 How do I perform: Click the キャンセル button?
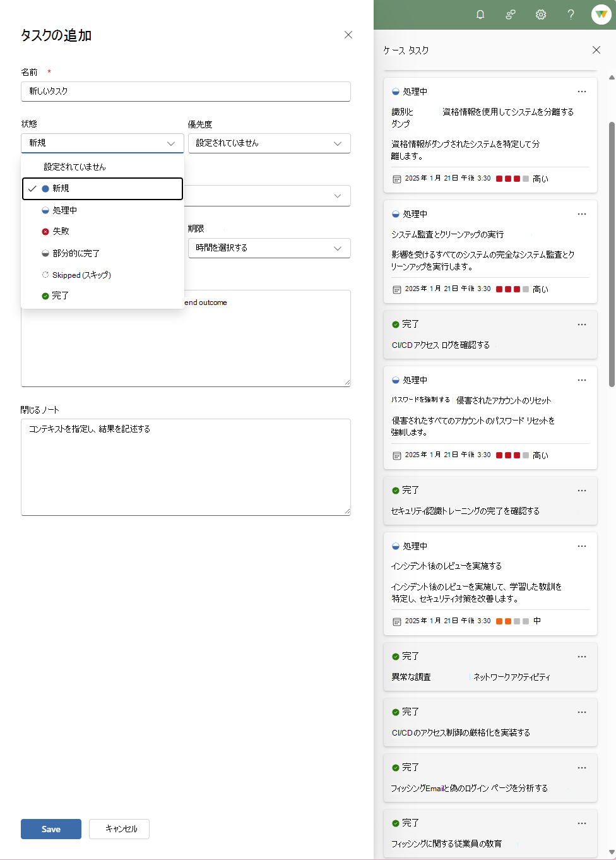tap(119, 829)
